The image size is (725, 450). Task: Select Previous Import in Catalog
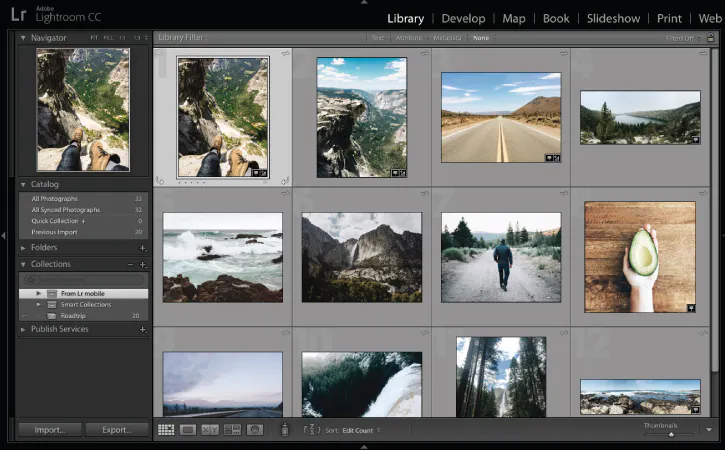tap(84, 232)
